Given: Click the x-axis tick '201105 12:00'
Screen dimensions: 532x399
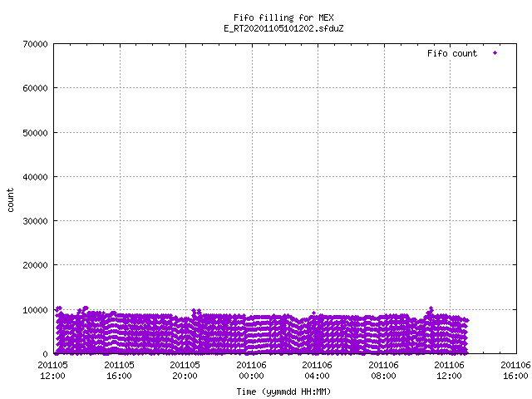Looking at the screenshot, I should pos(52,371).
